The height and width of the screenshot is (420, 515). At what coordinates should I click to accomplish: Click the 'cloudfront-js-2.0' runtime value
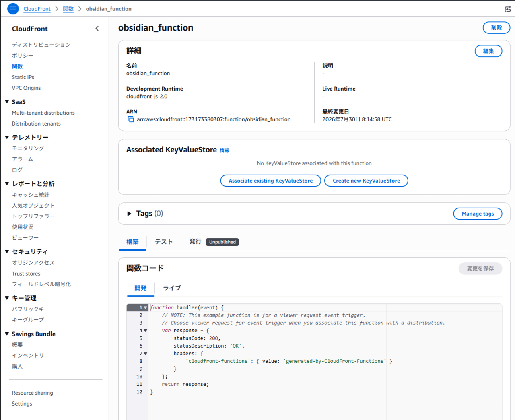pyautogui.click(x=147, y=97)
